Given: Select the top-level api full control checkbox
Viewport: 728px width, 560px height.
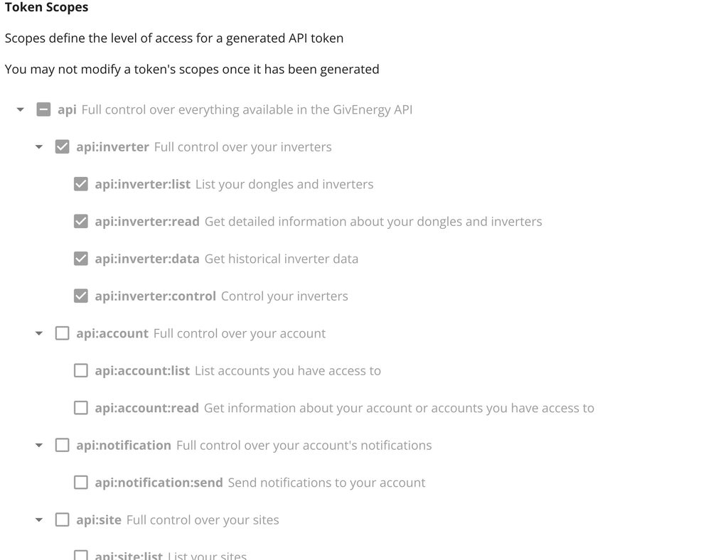Looking at the screenshot, I should [43, 109].
